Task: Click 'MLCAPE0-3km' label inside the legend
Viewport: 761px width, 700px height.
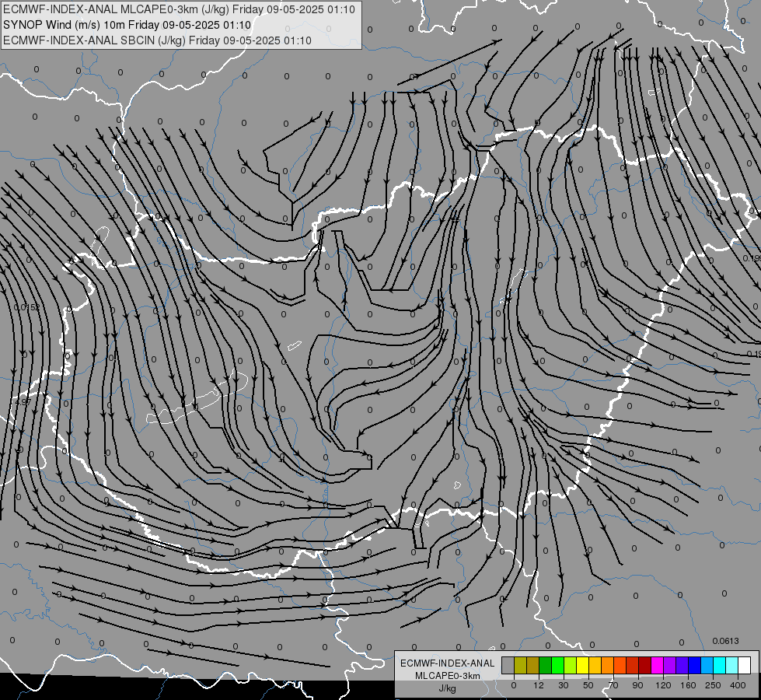Action: point(447,676)
